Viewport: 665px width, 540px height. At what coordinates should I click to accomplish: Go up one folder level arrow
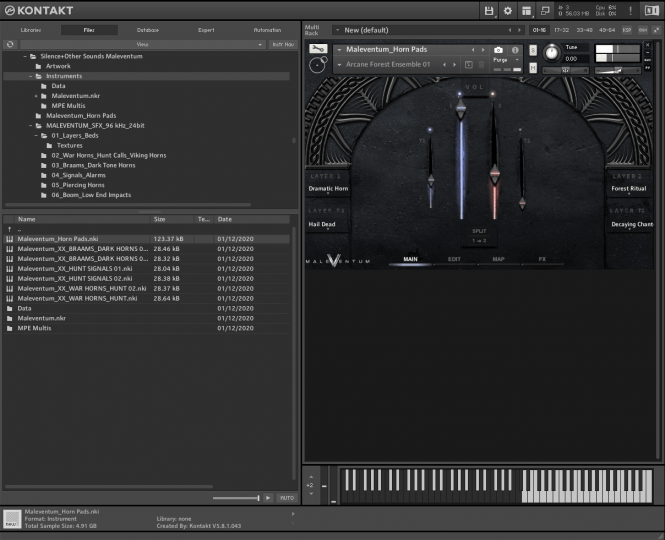[9, 229]
